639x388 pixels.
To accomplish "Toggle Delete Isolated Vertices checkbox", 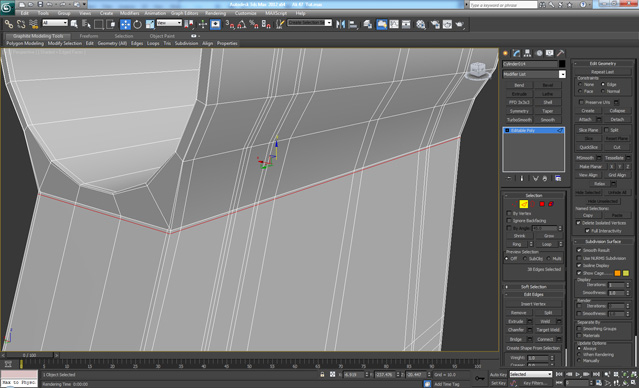I will [578, 223].
